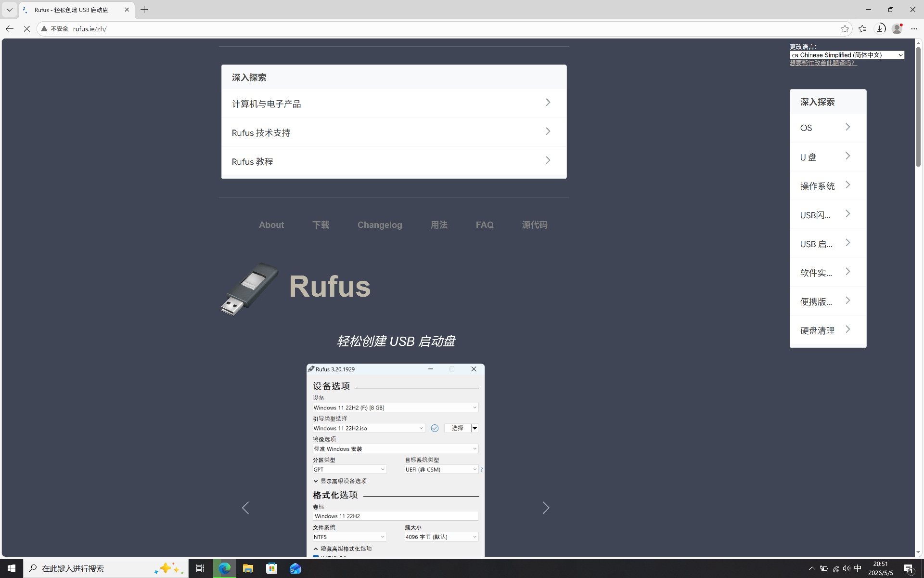This screenshot has width=924, height=578.
Task: Switch to Microsoft Edge on taskbar
Action: click(224, 568)
